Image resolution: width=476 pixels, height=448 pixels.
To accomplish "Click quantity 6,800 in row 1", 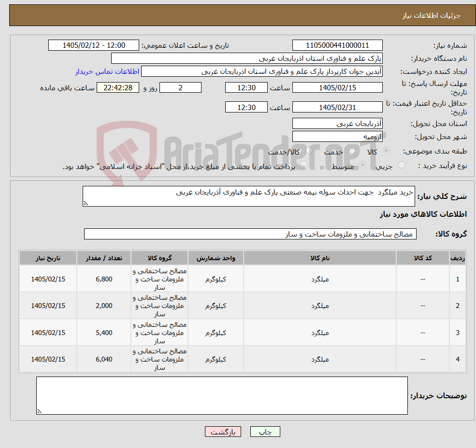I will coord(104,279).
